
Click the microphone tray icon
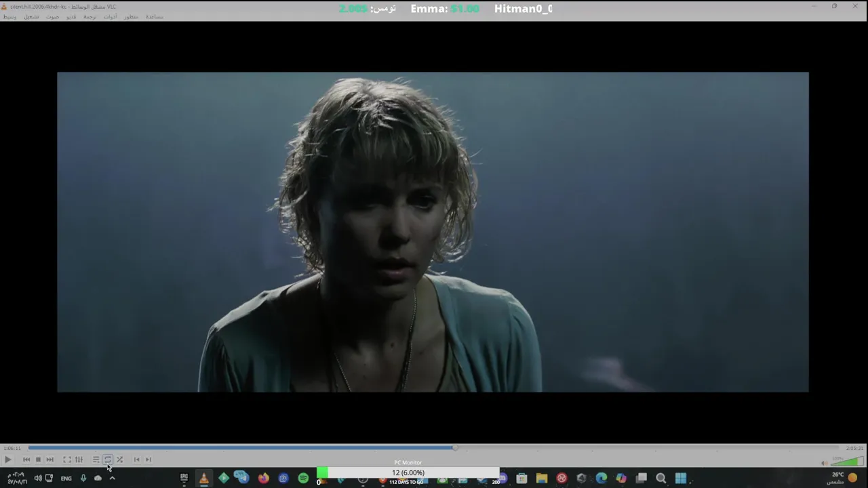pos(83,478)
